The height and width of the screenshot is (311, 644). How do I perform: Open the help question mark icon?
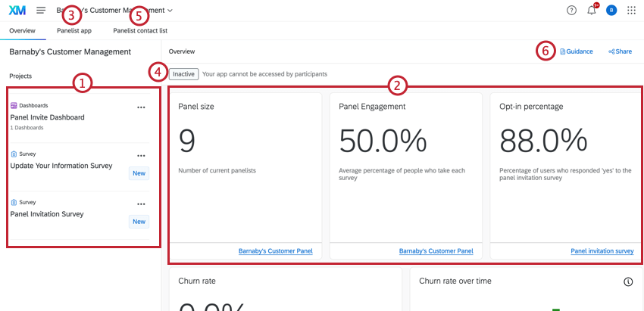tap(571, 11)
